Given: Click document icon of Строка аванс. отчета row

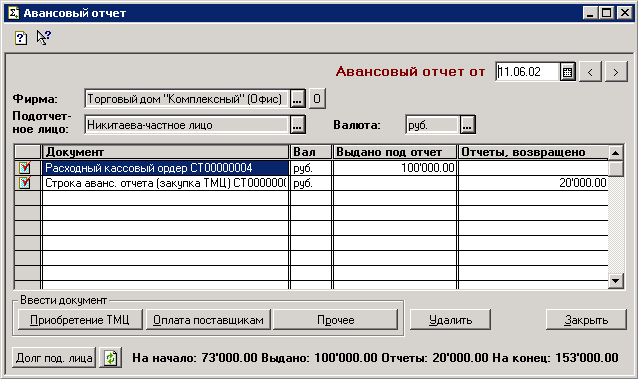Looking at the screenshot, I should click(25, 182).
